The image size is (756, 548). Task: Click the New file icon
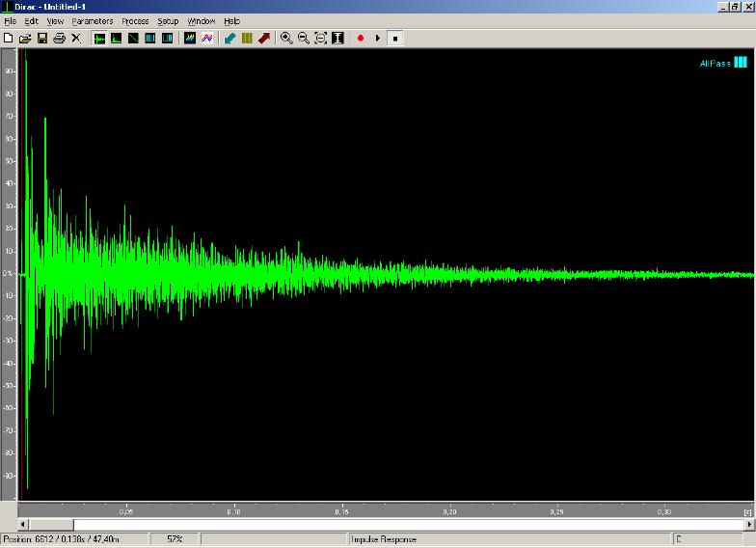pyautogui.click(x=8, y=38)
